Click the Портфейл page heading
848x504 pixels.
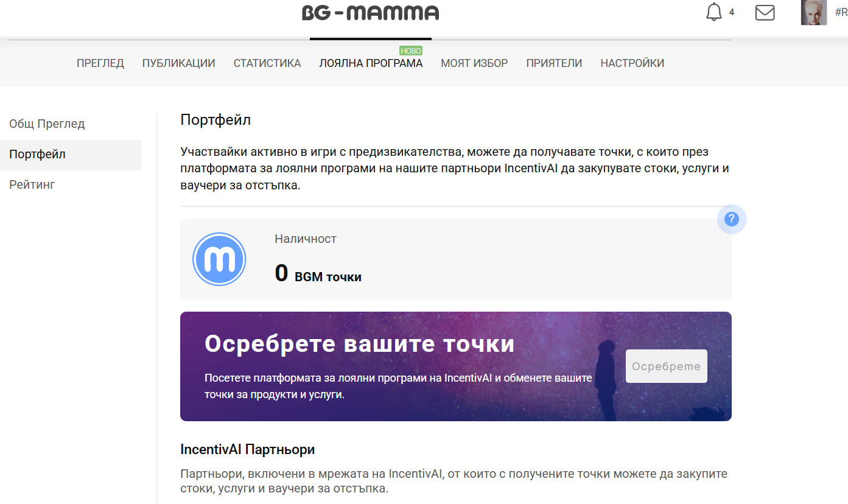pyautogui.click(x=216, y=120)
